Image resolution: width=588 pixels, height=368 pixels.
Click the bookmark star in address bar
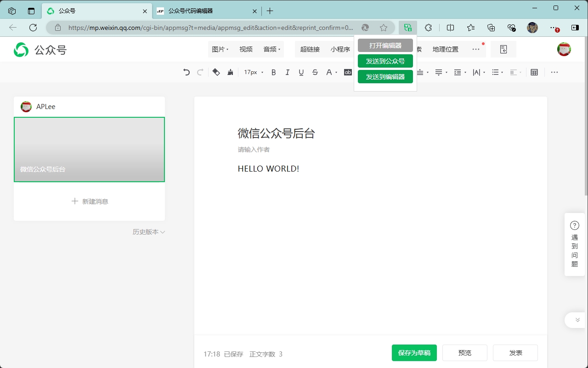[x=384, y=28]
